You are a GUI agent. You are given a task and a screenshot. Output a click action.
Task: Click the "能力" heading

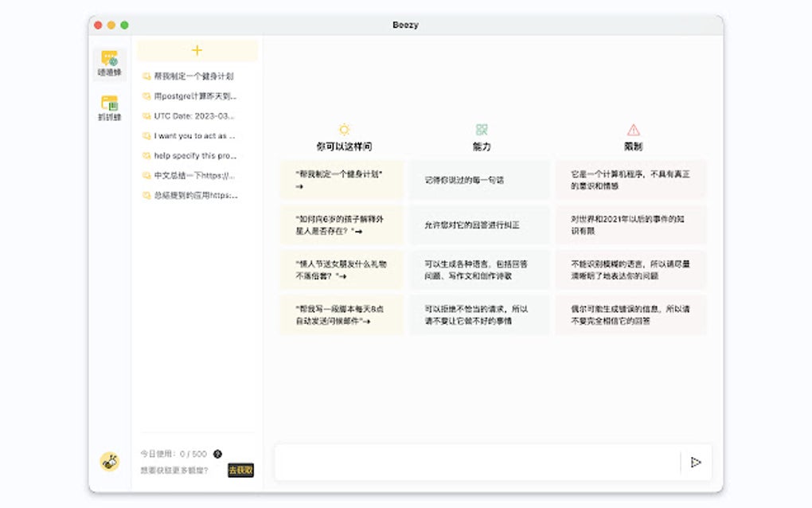click(x=482, y=147)
